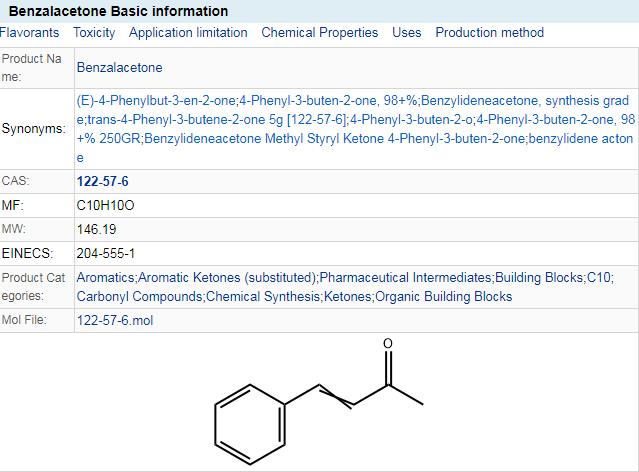Open the Chemical Properties link
This screenshot has width=639, height=472.
(320, 32)
